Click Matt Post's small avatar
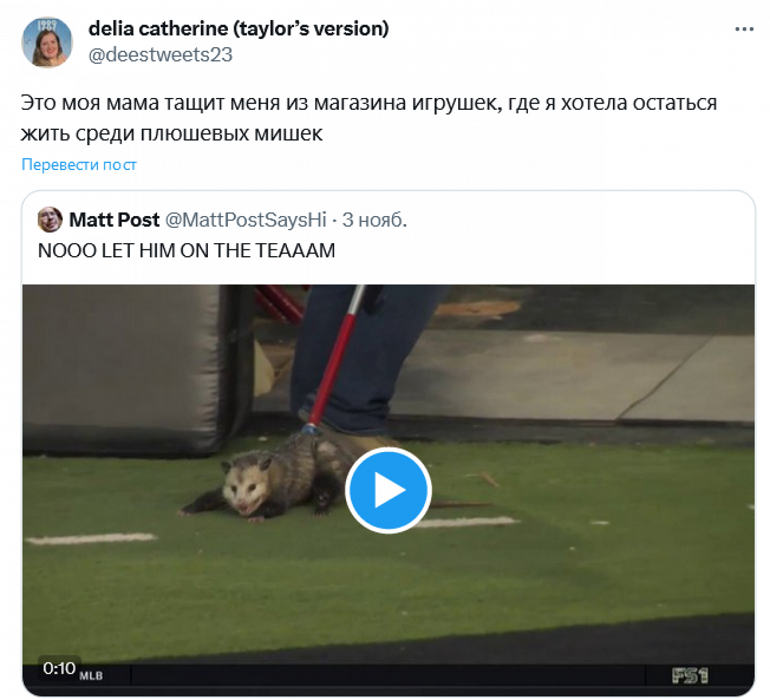Screen dimensions: 770x700 (x=50, y=220)
